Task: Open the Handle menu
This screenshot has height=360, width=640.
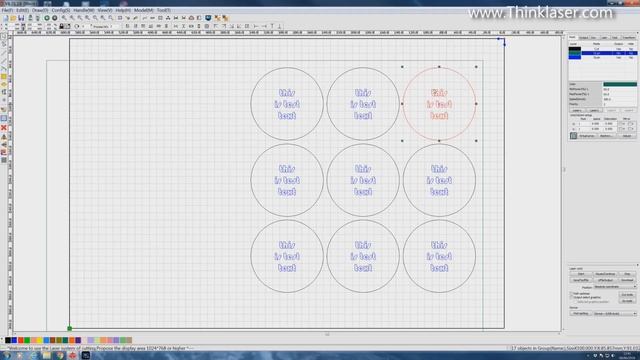Action: 84,10
